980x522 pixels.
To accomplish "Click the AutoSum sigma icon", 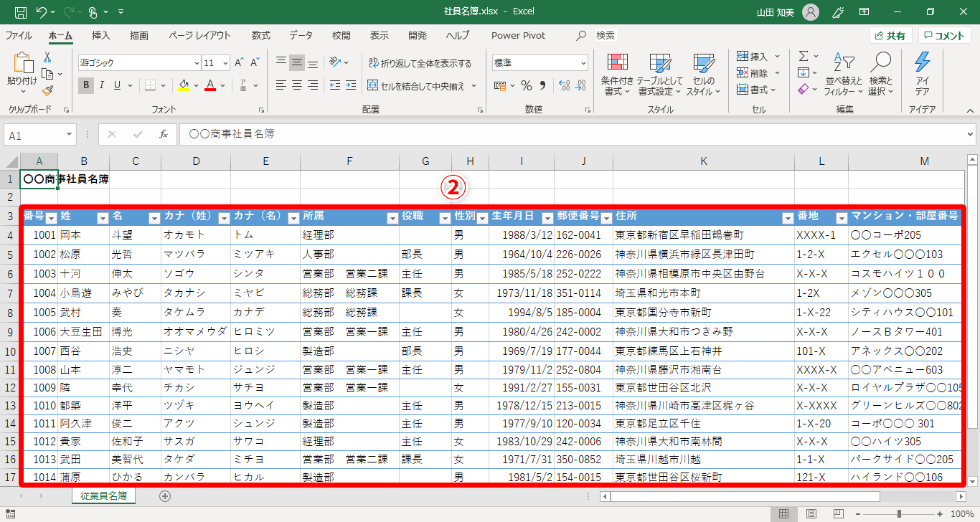I will coord(804,56).
